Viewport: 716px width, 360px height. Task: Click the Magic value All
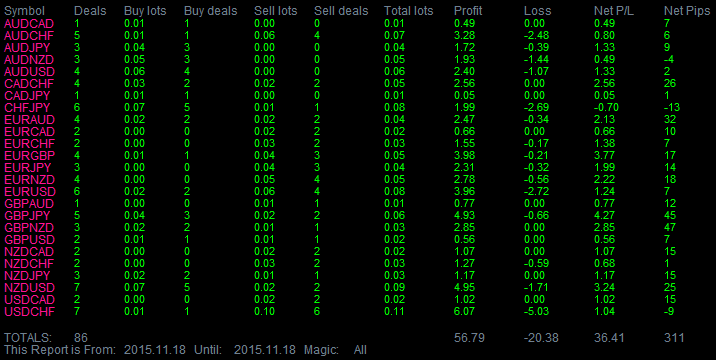pos(360,350)
